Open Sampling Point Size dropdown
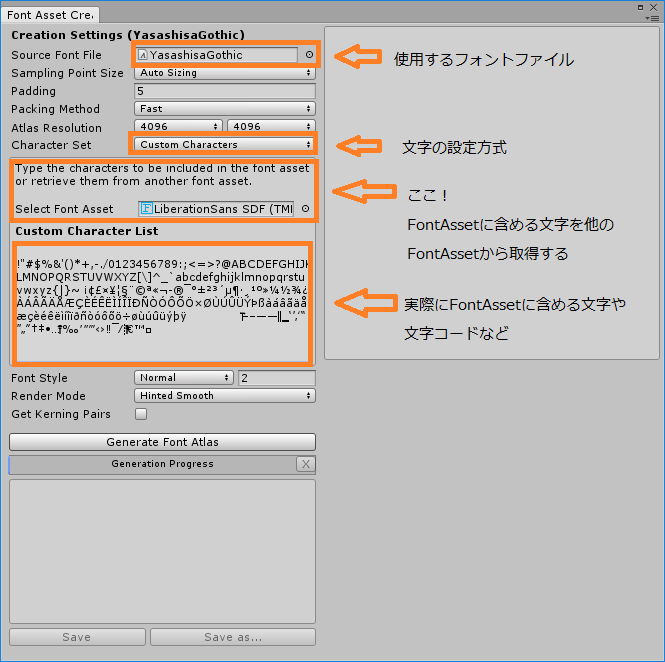Image resolution: width=665 pixels, height=662 pixels. coord(225,73)
